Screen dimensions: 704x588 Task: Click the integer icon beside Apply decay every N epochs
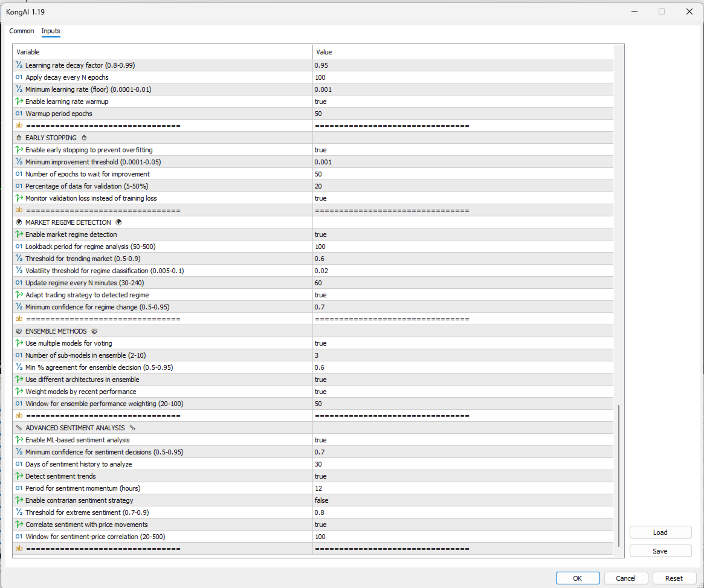(x=19, y=77)
